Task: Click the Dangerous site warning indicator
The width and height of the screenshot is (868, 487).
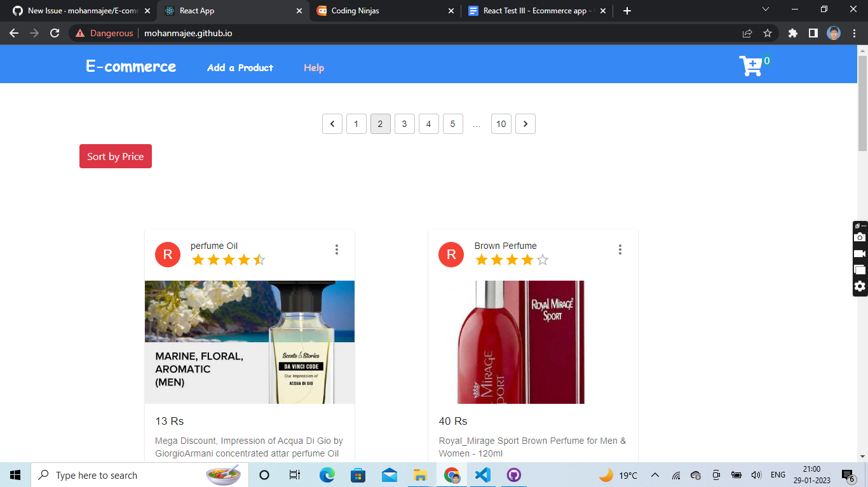Action: pyautogui.click(x=104, y=33)
